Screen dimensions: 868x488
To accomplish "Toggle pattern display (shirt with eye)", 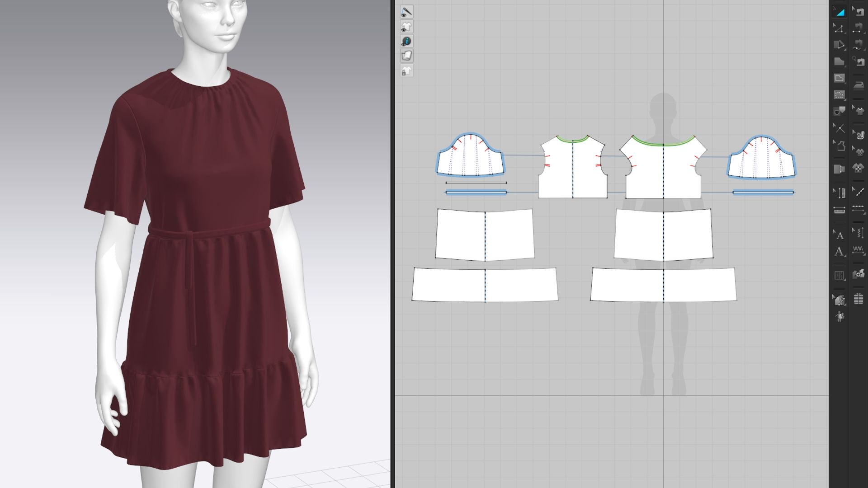I will 406,27.
